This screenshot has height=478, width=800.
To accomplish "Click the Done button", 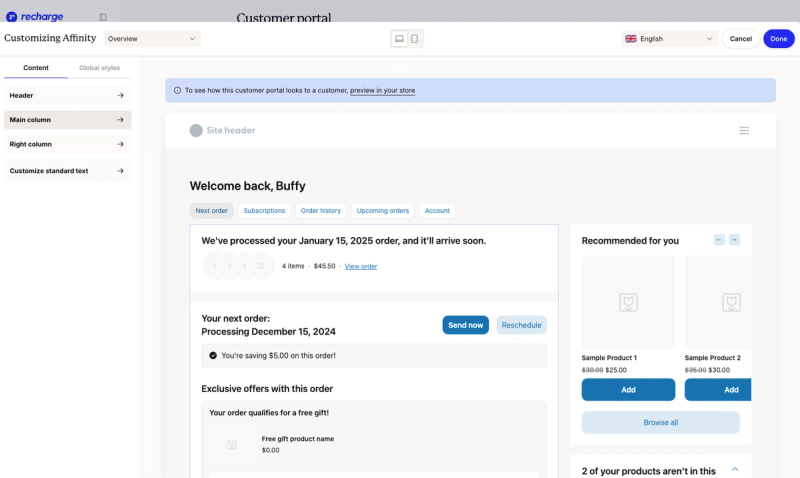I will pyautogui.click(x=779, y=39).
